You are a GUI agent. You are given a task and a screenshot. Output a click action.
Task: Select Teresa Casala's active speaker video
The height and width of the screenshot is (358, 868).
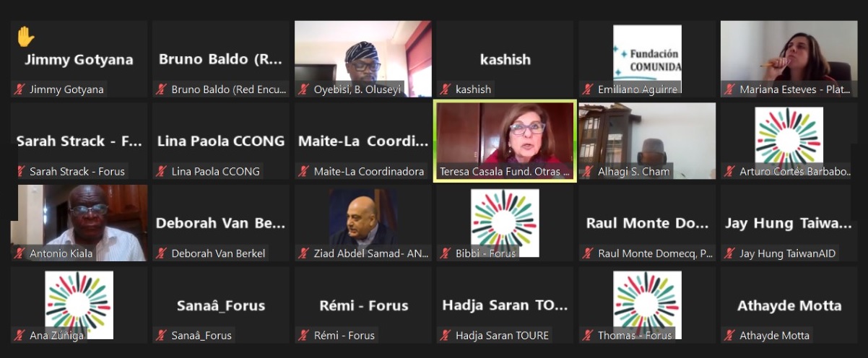coord(504,141)
